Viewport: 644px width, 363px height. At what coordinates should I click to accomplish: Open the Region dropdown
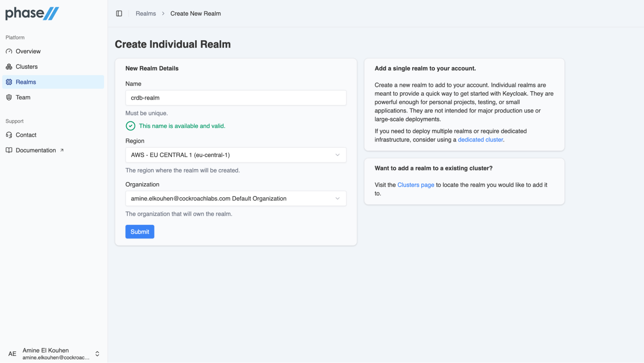click(x=235, y=155)
